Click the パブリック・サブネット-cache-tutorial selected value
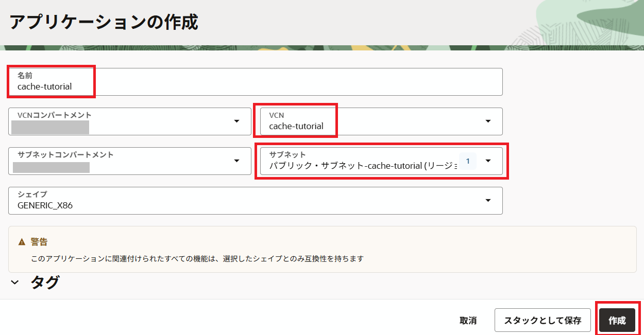This screenshot has width=644, height=335. click(361, 166)
